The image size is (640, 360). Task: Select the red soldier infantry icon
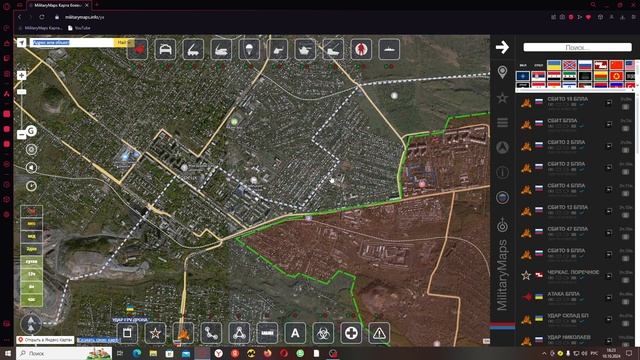tap(361, 49)
